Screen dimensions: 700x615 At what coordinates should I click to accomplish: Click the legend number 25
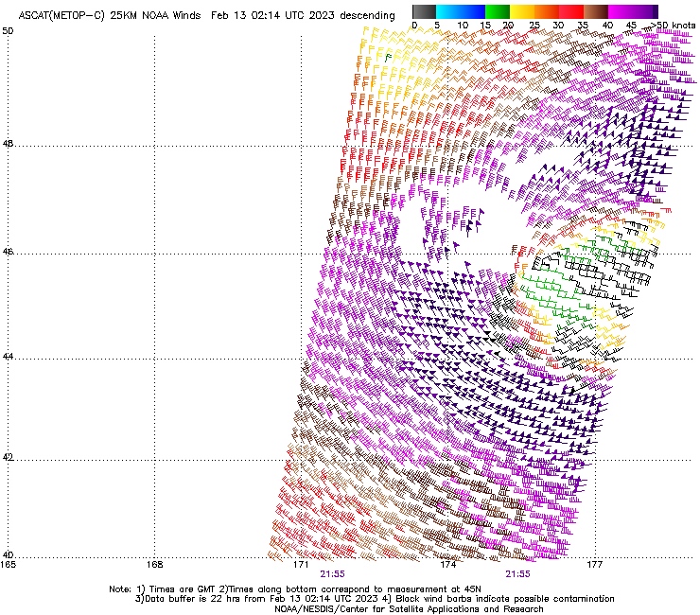pyautogui.click(x=534, y=26)
